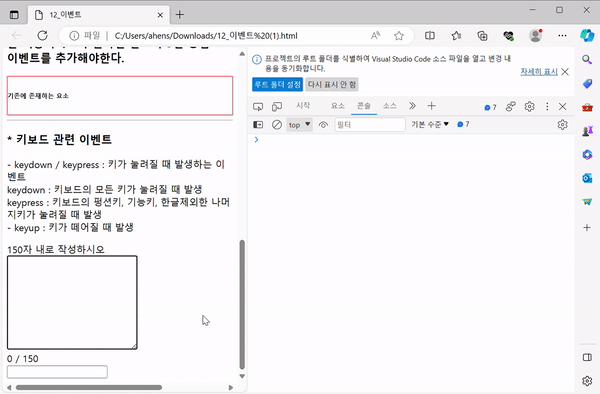Switch to the 시작 DevTools tab
Viewport: 600px width, 394px height.
pyautogui.click(x=303, y=106)
